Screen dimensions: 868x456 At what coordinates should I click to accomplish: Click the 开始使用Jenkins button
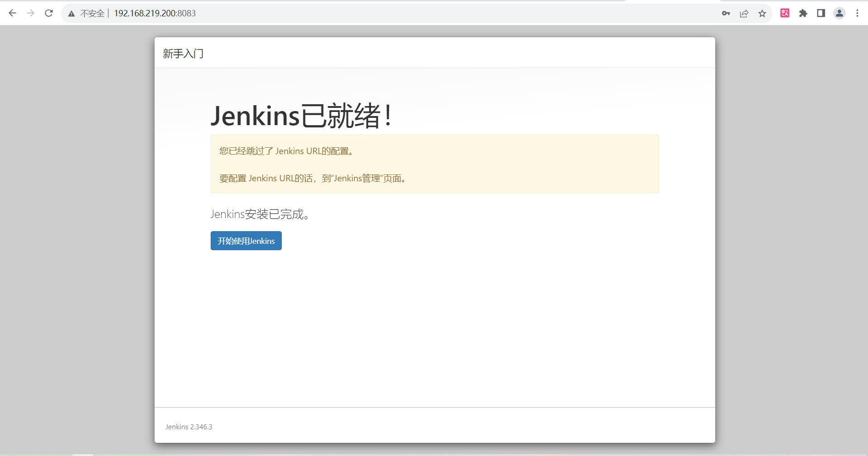click(246, 241)
